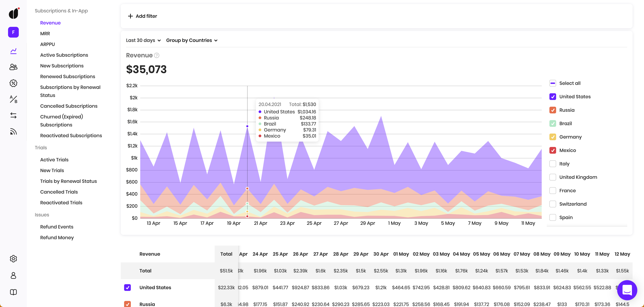The image size is (644, 307).
Task: Open the analytics chart sidebar icon
Action: pos(13,51)
